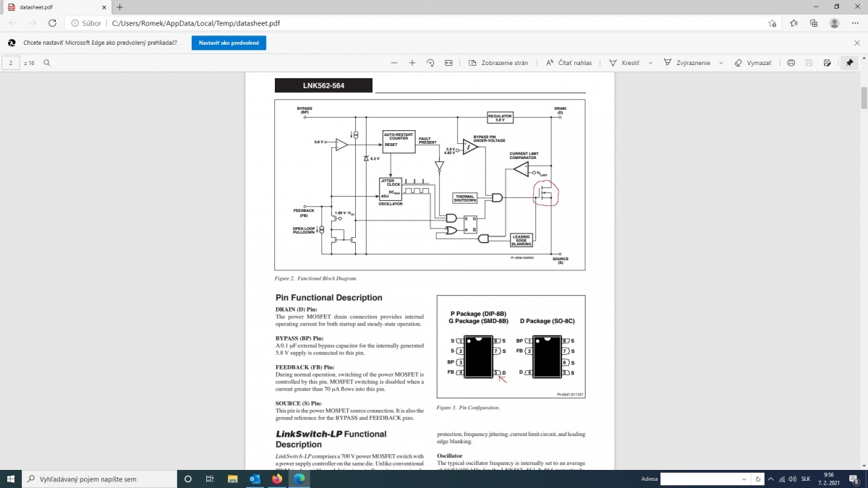Viewport: 868px width, 488px height.
Task: Open the volume tray icon
Action: [793, 479]
